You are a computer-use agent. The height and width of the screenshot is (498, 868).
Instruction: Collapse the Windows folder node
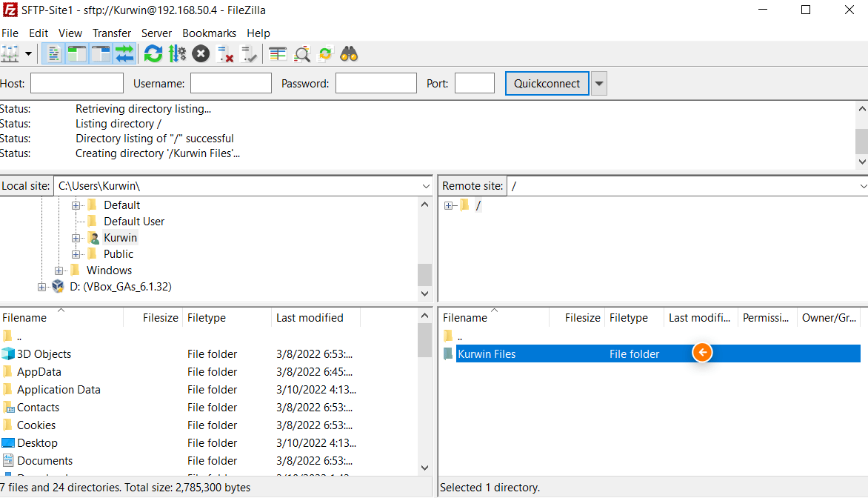pos(59,270)
